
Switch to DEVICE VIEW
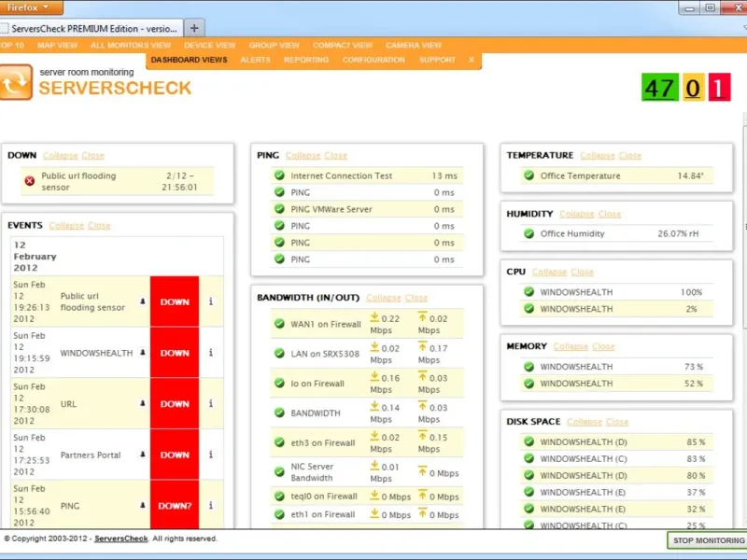click(x=209, y=45)
